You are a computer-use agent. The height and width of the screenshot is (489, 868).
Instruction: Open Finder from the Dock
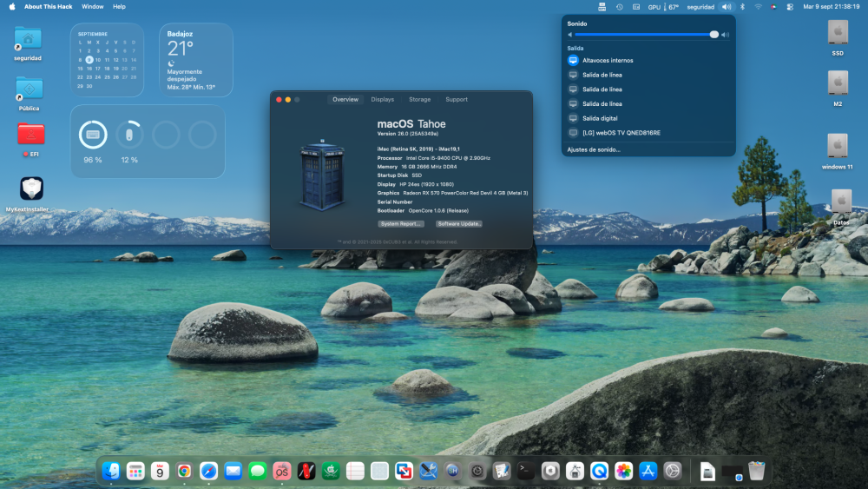tap(111, 471)
